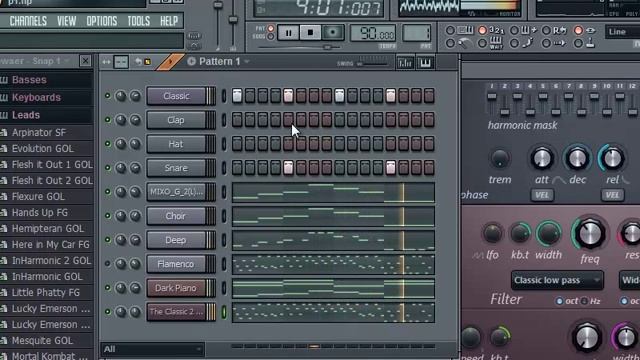Image resolution: width=640 pixels, height=360 pixels.
Task: Select Mesquite GOL preset
Action: [42, 340]
